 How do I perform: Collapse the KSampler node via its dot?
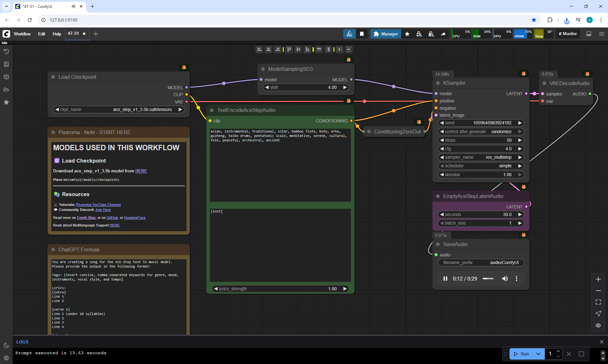coord(438,83)
